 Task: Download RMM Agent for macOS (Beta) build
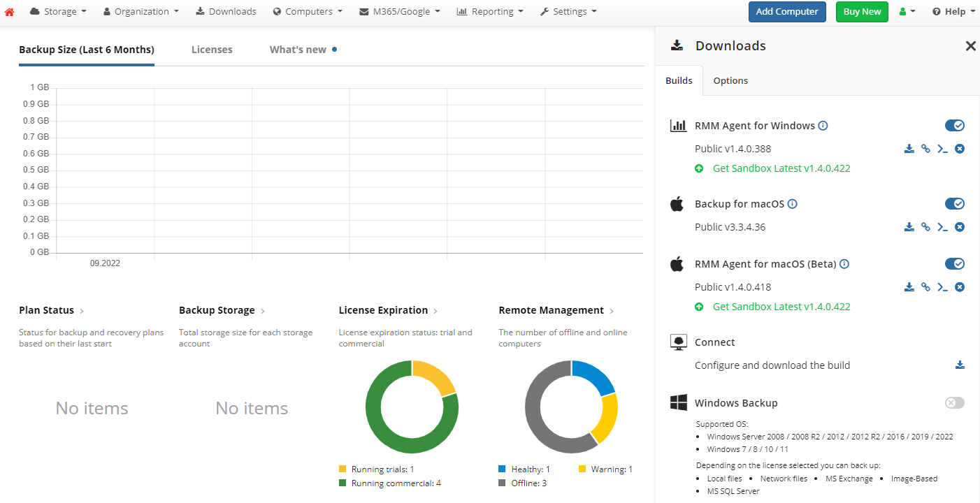[x=909, y=287]
